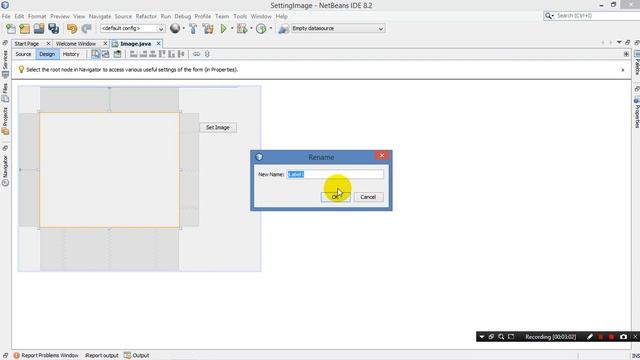Click the Preview Design icon

118,54
